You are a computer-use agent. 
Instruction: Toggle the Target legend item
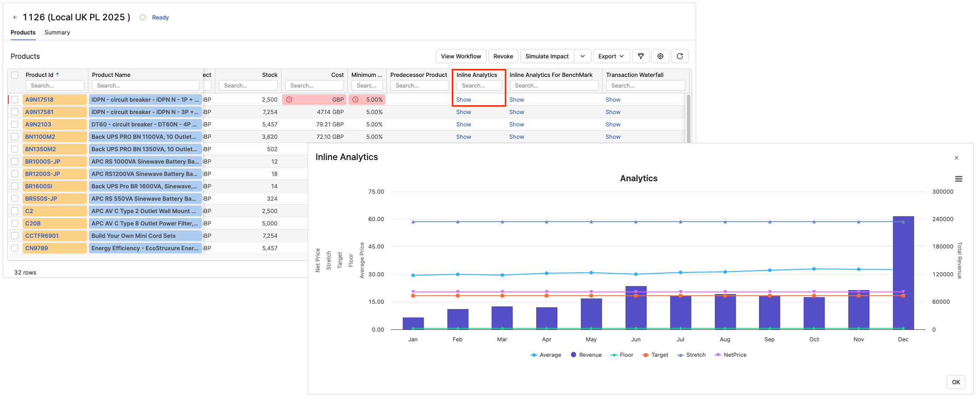click(655, 355)
